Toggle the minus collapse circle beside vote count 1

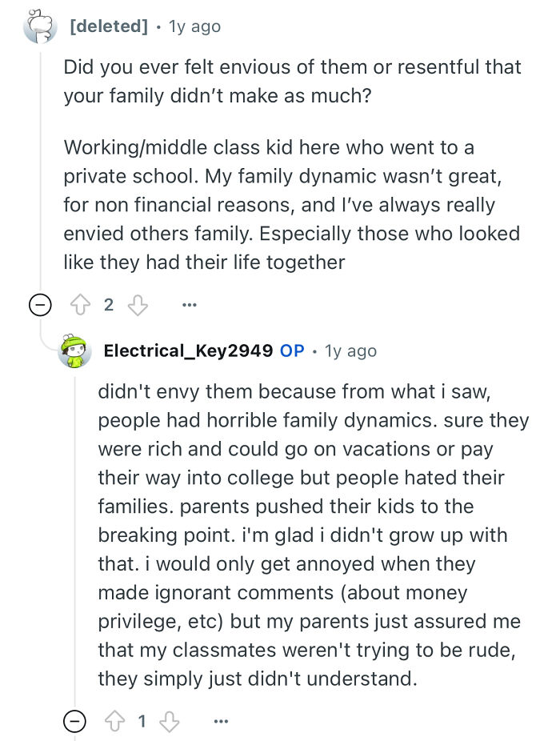(73, 721)
